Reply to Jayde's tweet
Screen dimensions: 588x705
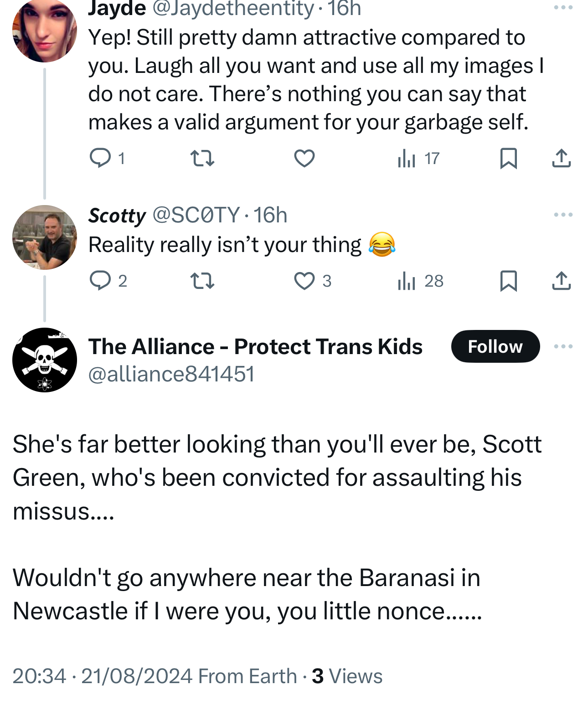[100, 158]
